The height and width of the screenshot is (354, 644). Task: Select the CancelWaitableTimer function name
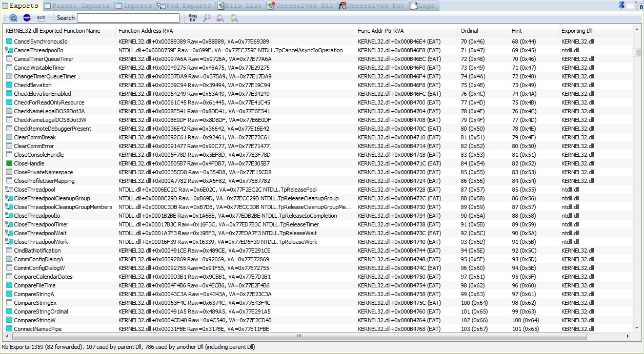(x=39, y=68)
